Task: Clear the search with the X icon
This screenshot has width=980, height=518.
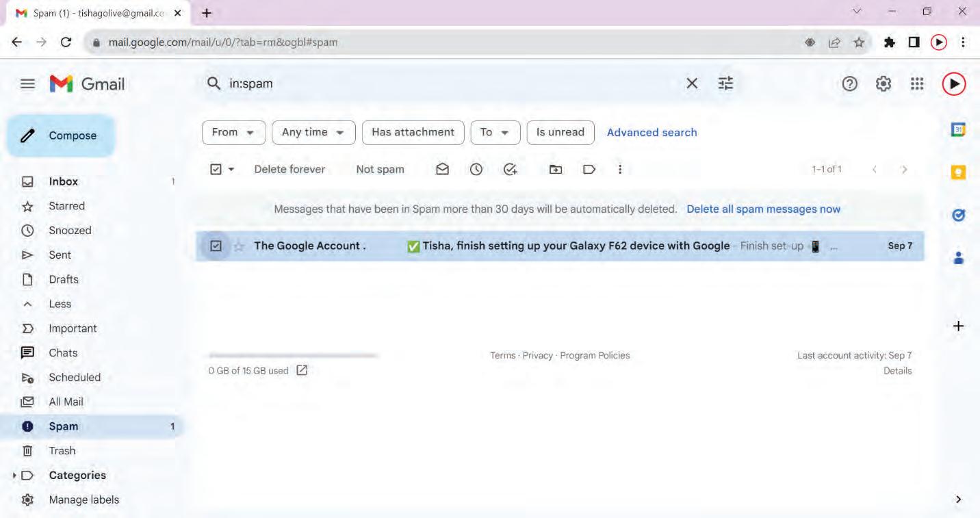Action: pyautogui.click(x=692, y=83)
